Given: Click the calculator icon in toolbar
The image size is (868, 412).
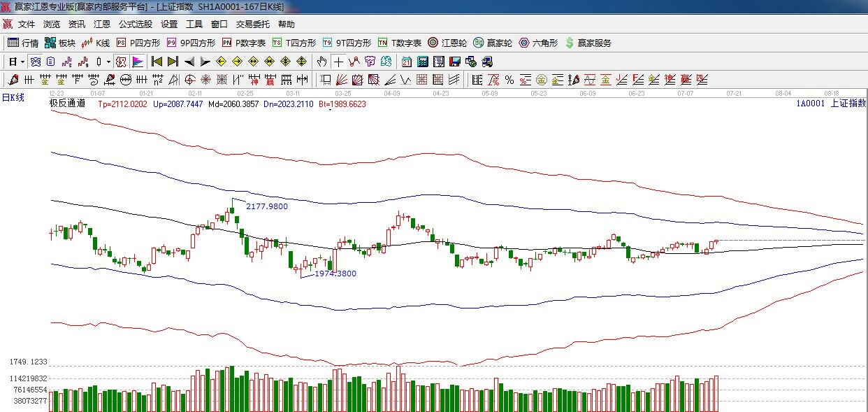Looking at the screenshot, I should pyautogui.click(x=423, y=62).
